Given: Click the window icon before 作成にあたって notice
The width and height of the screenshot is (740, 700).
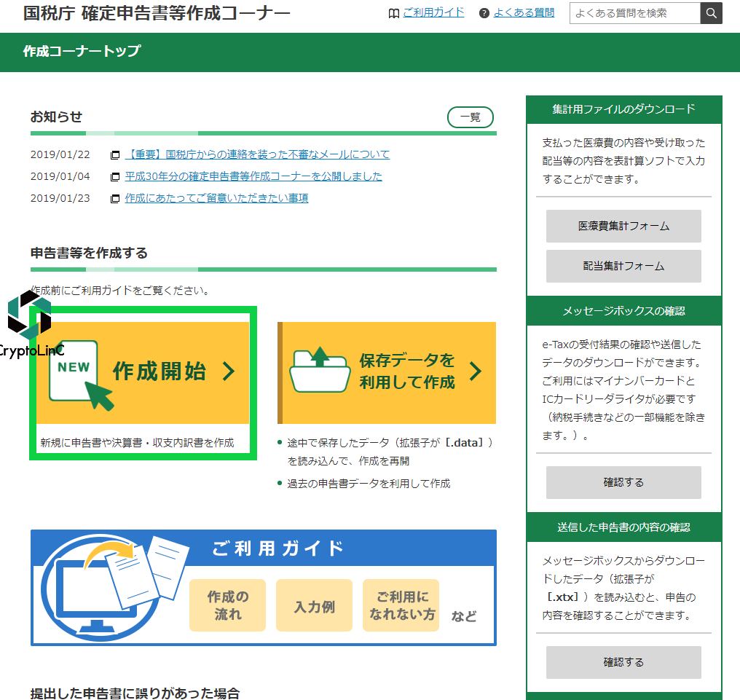Looking at the screenshot, I should coord(114,199).
